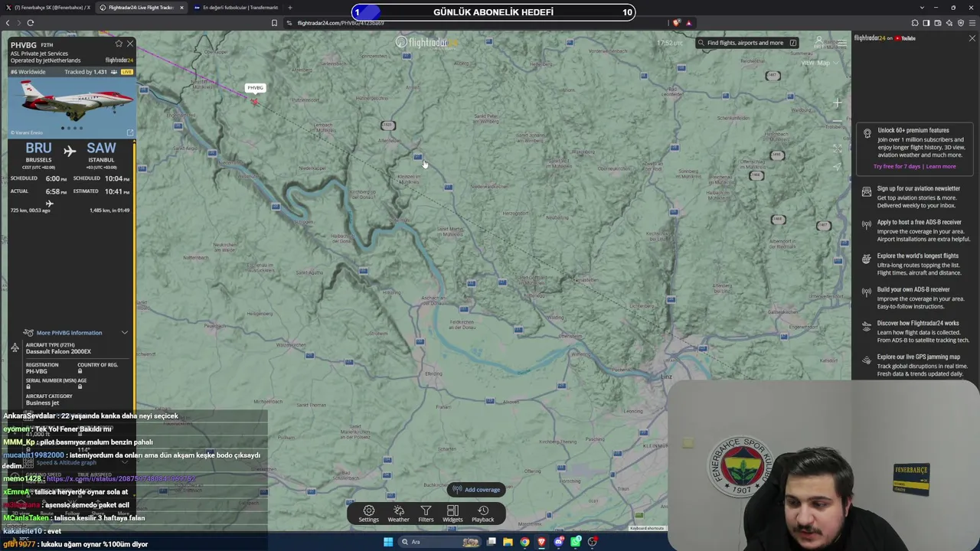Click the Learn more link
The height and width of the screenshot is (551, 980).
coord(941,166)
